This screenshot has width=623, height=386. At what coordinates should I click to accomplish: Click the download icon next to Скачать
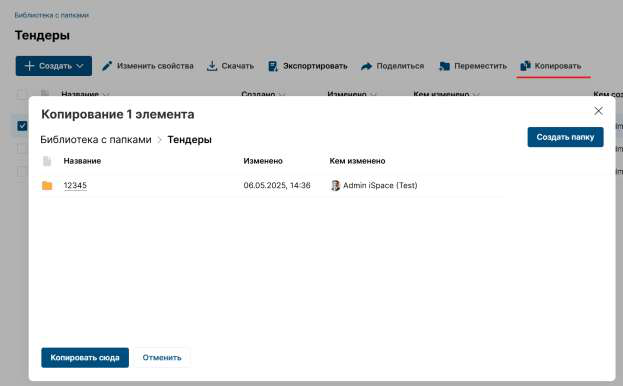[212, 66]
